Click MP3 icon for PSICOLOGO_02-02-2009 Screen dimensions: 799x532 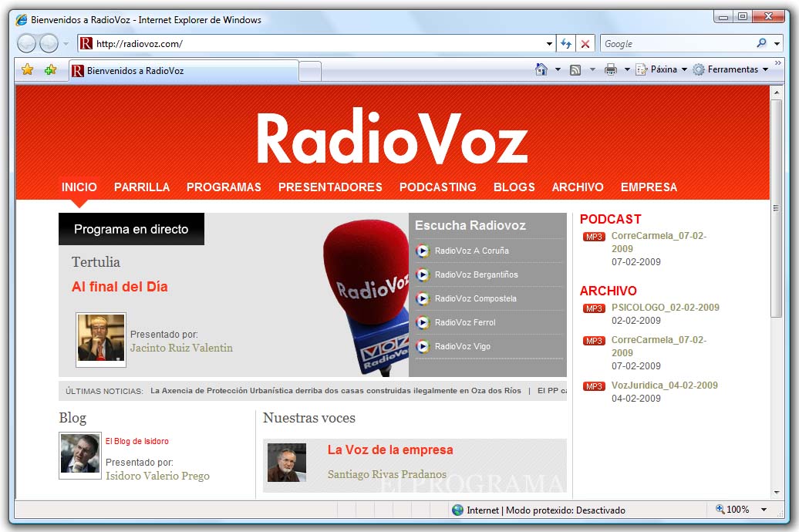tap(594, 309)
